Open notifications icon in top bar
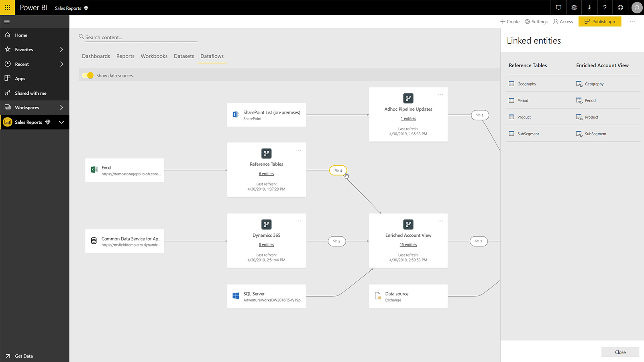This screenshot has height=362, width=644. (x=558, y=8)
